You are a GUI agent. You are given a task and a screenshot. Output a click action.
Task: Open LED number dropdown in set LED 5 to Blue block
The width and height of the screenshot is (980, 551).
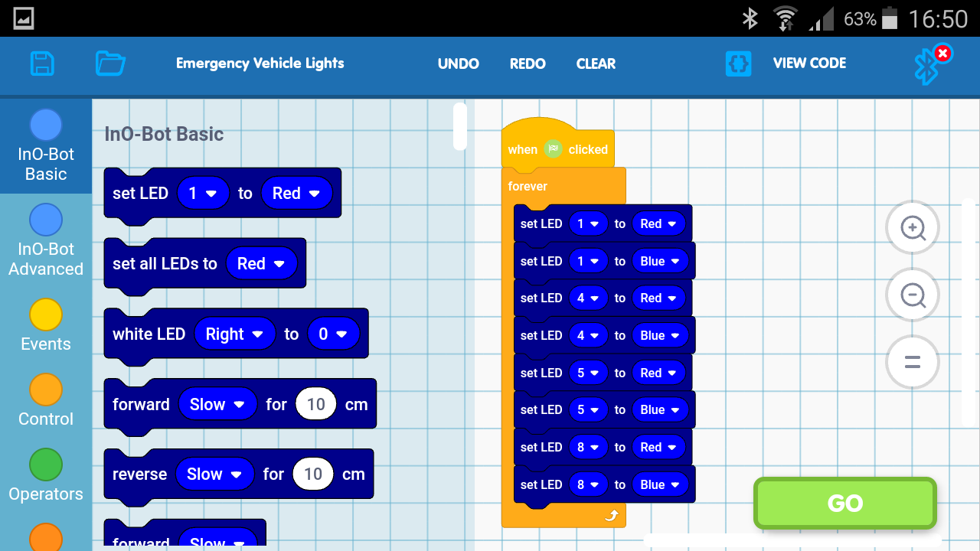coord(588,410)
